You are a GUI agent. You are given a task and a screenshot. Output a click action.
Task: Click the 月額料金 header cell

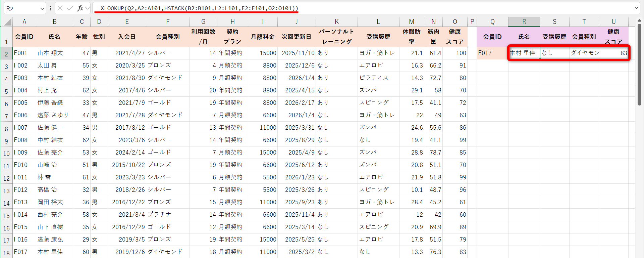click(x=263, y=37)
